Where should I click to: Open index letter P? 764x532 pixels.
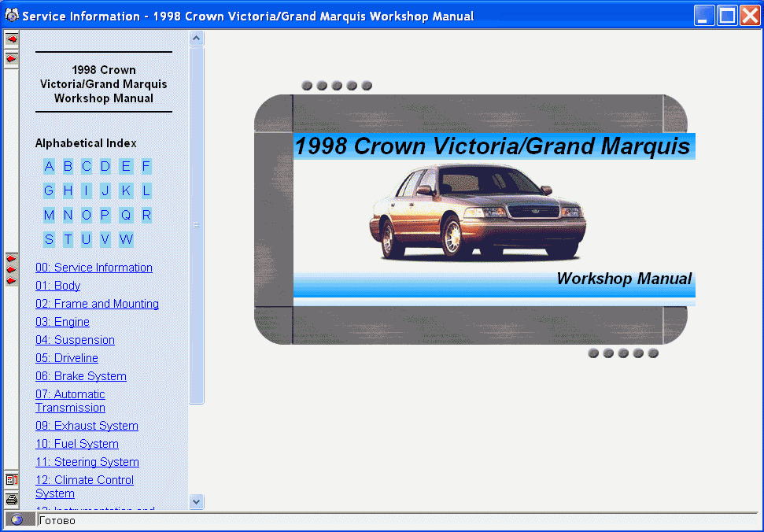pos(105,215)
